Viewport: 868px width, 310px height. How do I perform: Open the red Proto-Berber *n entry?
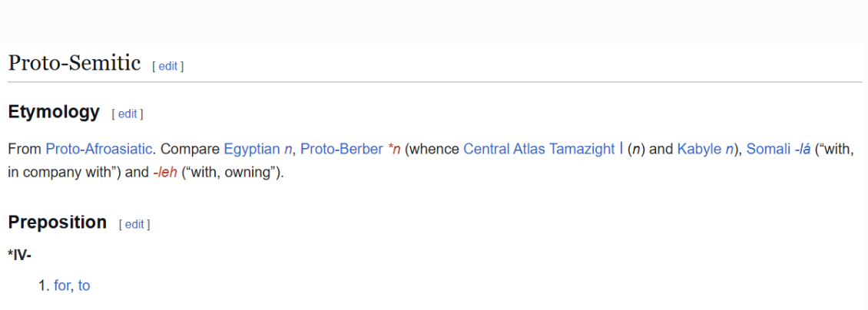(394, 149)
